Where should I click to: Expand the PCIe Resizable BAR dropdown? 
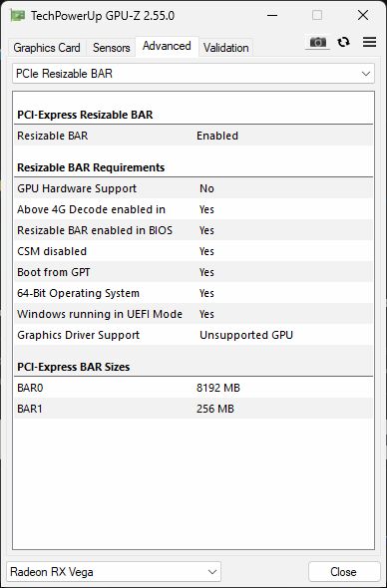(x=193, y=74)
